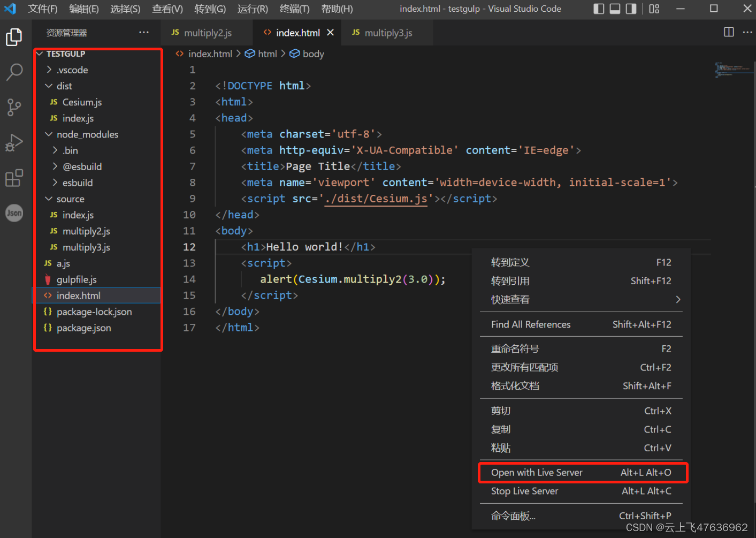Screen dimensions: 756x538
Task: Toggle the bottom panel visibility
Action: coord(614,9)
